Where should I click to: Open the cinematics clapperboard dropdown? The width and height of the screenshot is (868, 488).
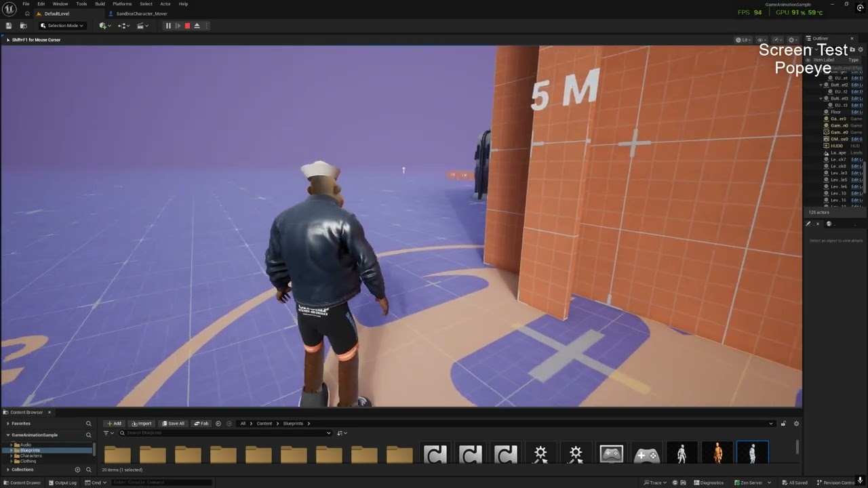[142, 26]
